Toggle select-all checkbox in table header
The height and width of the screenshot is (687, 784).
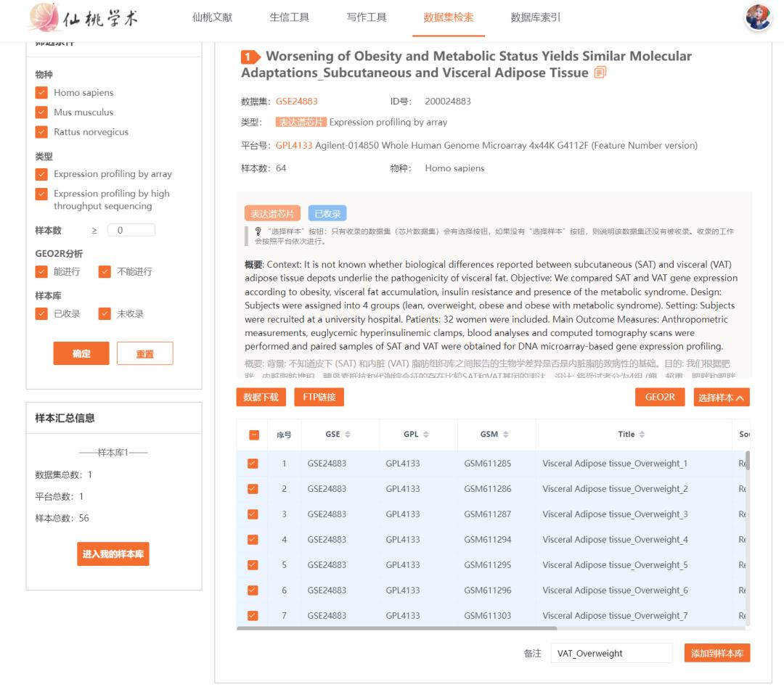(254, 435)
